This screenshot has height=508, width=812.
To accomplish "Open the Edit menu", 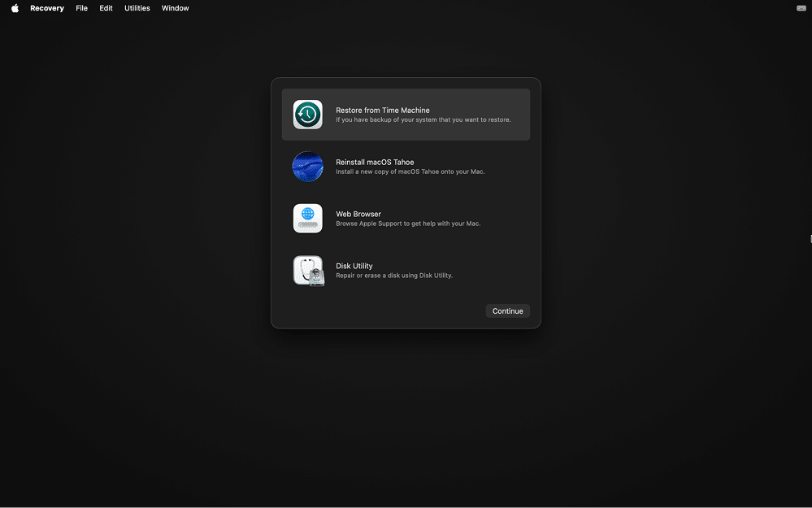I will click(x=106, y=8).
